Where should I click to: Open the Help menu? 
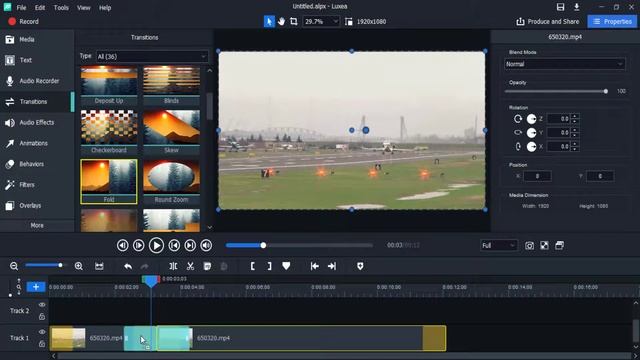(x=105, y=8)
